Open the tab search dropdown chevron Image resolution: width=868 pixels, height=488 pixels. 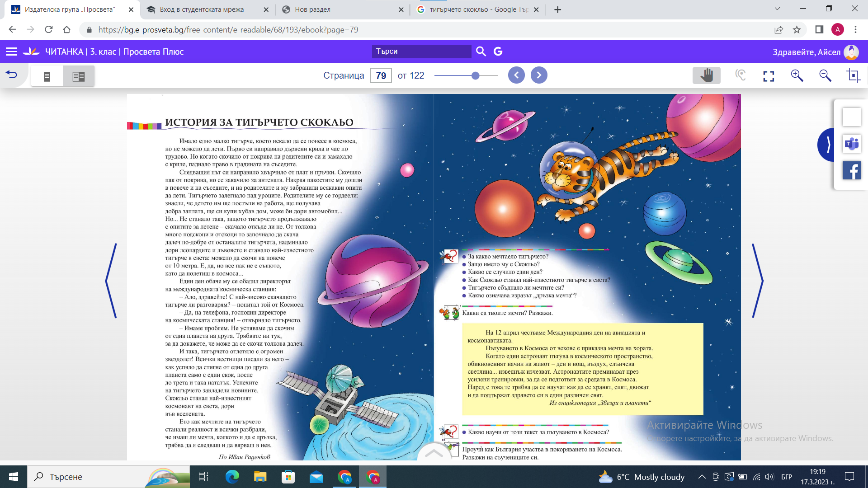777,9
